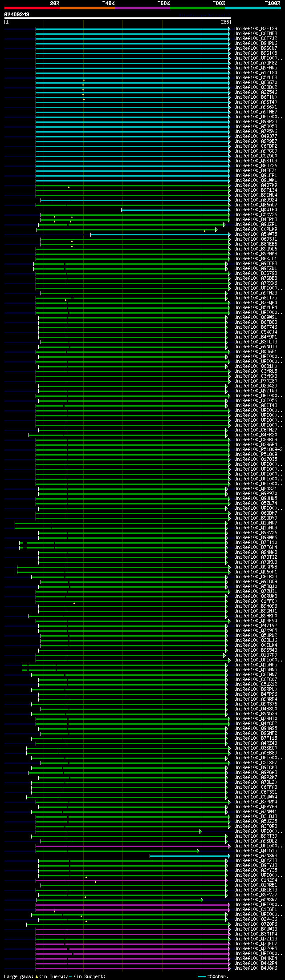Click the cyan alignment bar for UniRef100_A7NXR8
Screen dimensions: 285x980
click(x=190, y=856)
